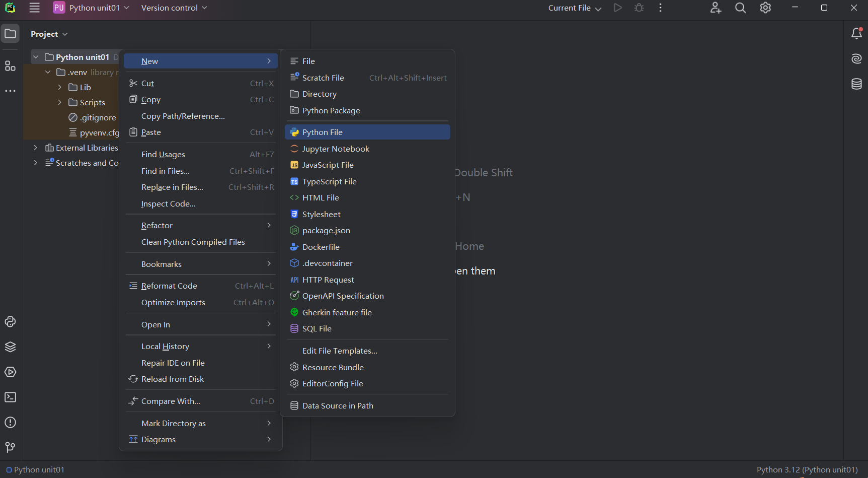Viewport: 868px width, 478px height.
Task: Open IDE settings gear
Action: click(765, 8)
